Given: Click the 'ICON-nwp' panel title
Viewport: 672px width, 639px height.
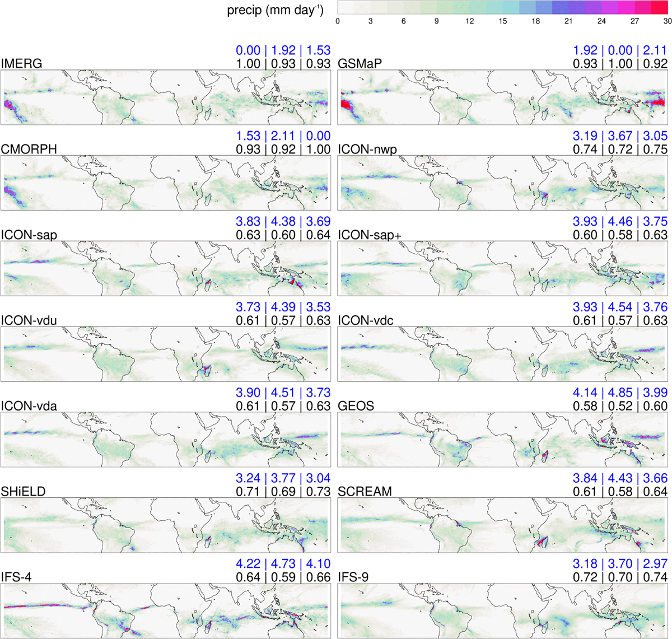Looking at the screenshot, I should [x=368, y=150].
